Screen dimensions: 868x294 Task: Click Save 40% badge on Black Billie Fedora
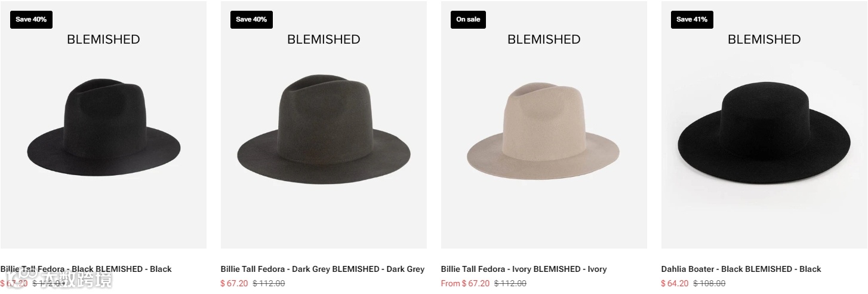tap(31, 19)
